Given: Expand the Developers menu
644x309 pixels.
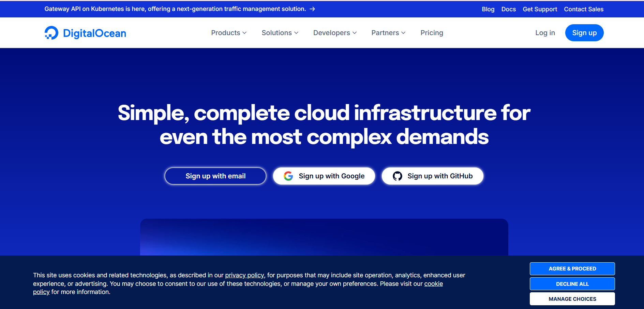Looking at the screenshot, I should click(334, 33).
